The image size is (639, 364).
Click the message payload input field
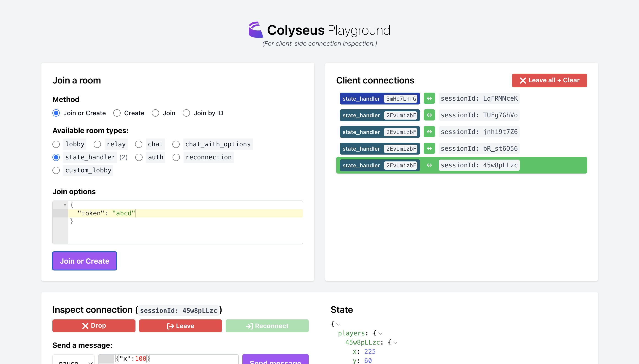pyautogui.click(x=168, y=359)
